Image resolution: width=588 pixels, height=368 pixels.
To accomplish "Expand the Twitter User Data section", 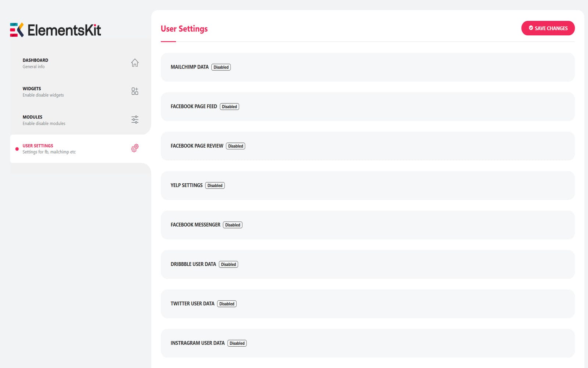I will (x=367, y=304).
